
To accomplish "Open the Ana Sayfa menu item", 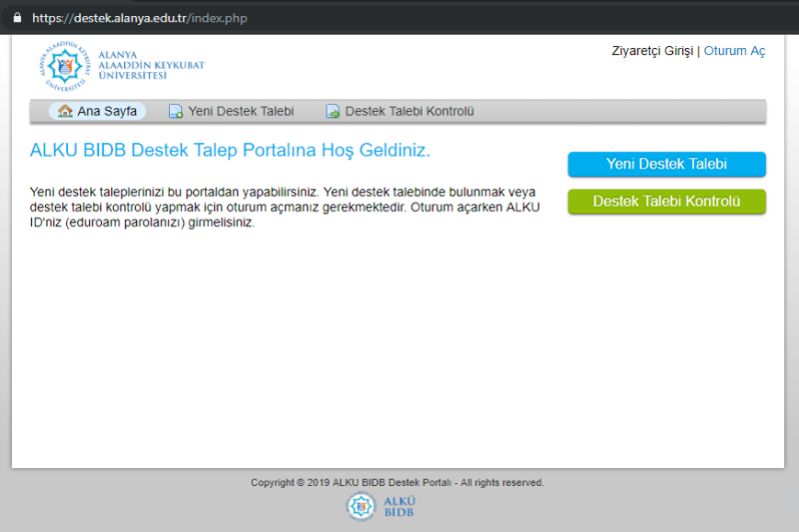I will 97,111.
